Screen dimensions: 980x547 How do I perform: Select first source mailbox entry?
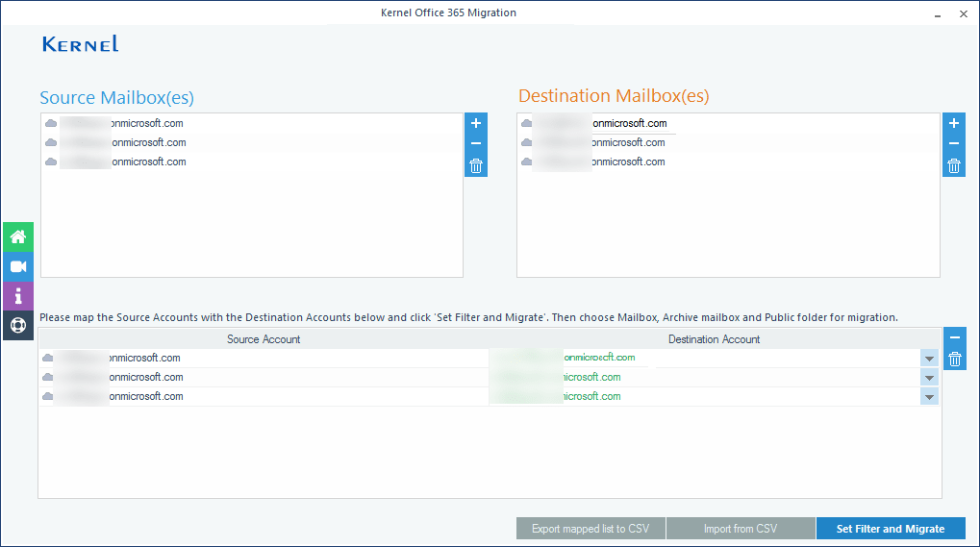(x=252, y=124)
